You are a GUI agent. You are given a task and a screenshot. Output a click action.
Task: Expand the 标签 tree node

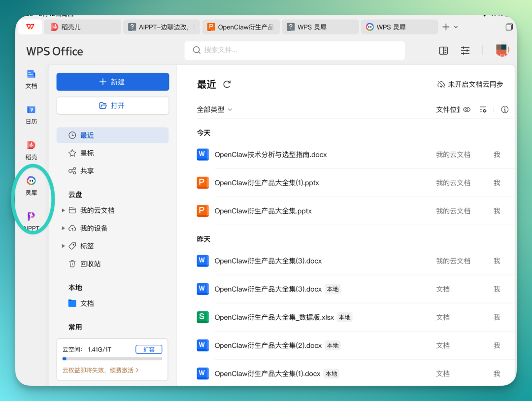point(63,246)
